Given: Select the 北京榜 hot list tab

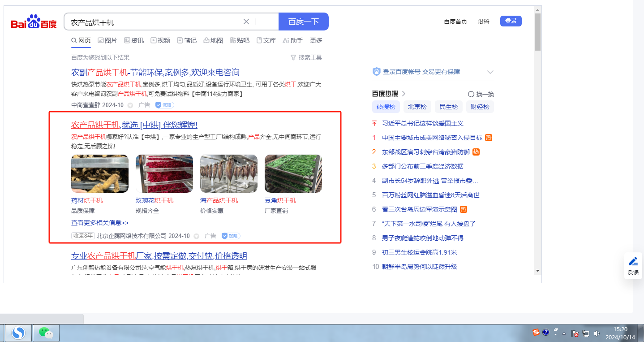Looking at the screenshot, I should (x=417, y=107).
